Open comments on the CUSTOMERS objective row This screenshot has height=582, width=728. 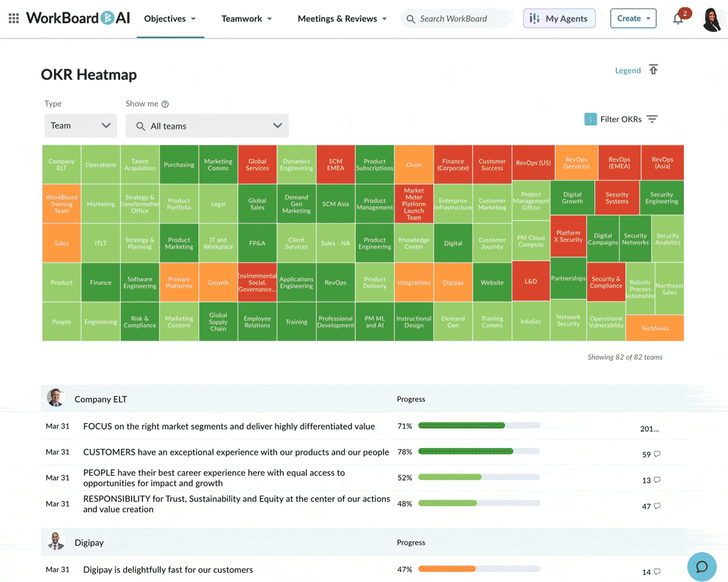tap(657, 454)
